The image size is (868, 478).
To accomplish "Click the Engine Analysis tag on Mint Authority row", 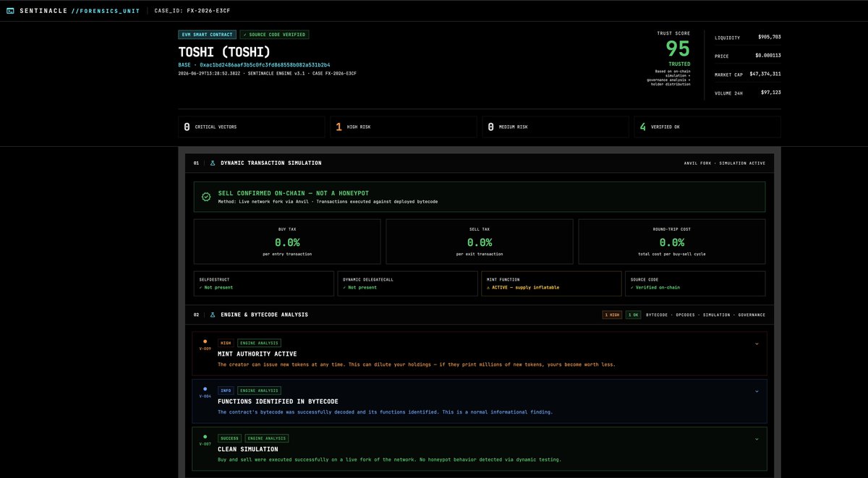I will coord(259,343).
